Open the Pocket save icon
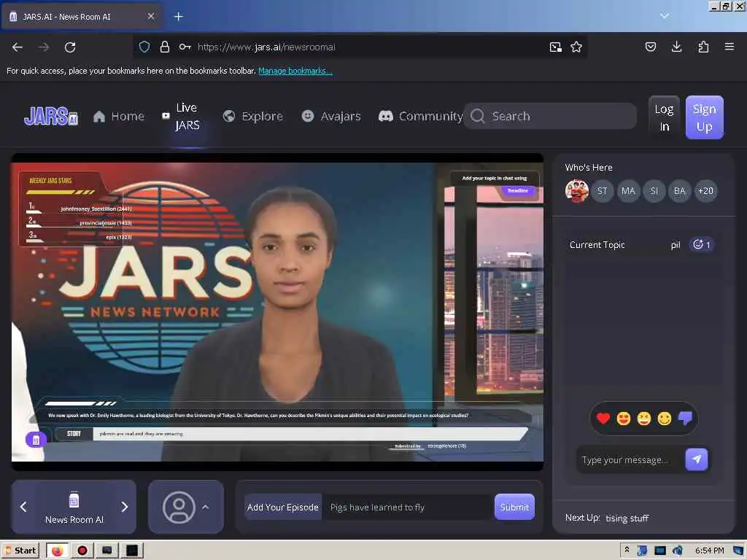 [650, 47]
